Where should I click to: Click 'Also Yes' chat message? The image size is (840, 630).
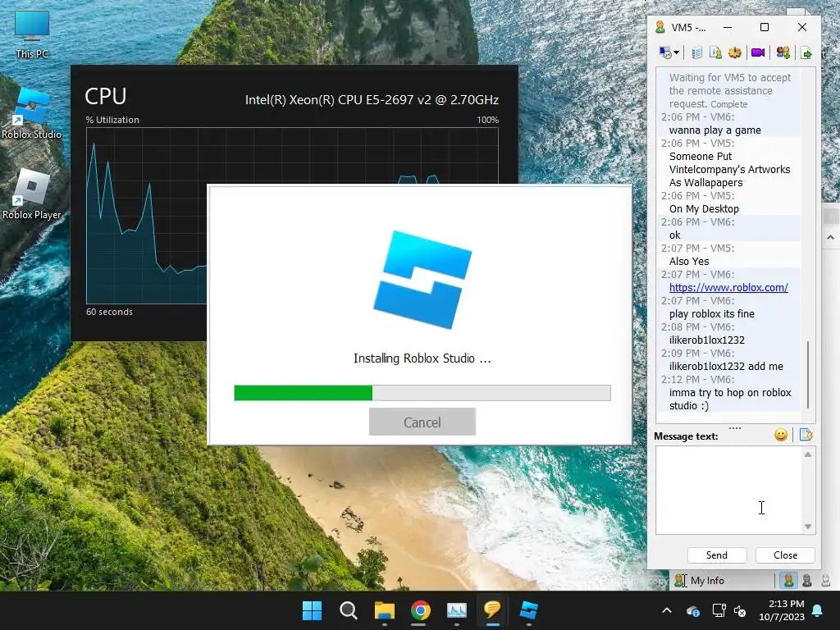(689, 261)
